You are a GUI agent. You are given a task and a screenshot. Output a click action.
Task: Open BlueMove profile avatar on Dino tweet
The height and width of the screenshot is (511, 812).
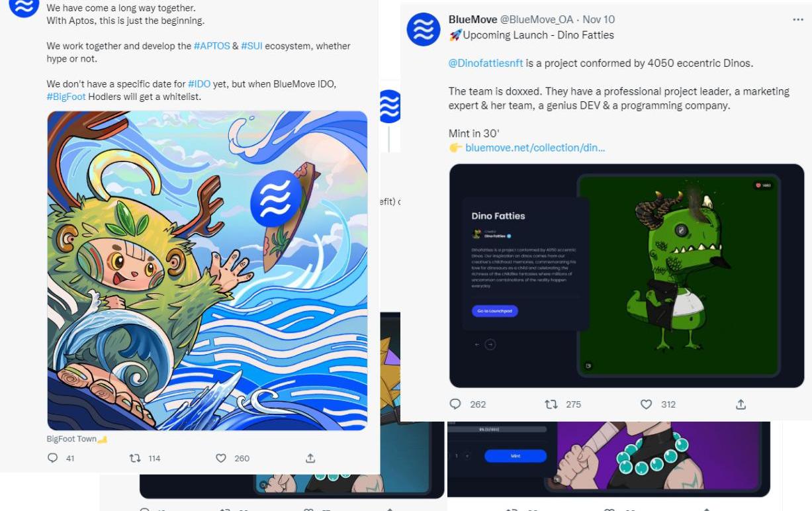[x=424, y=30]
